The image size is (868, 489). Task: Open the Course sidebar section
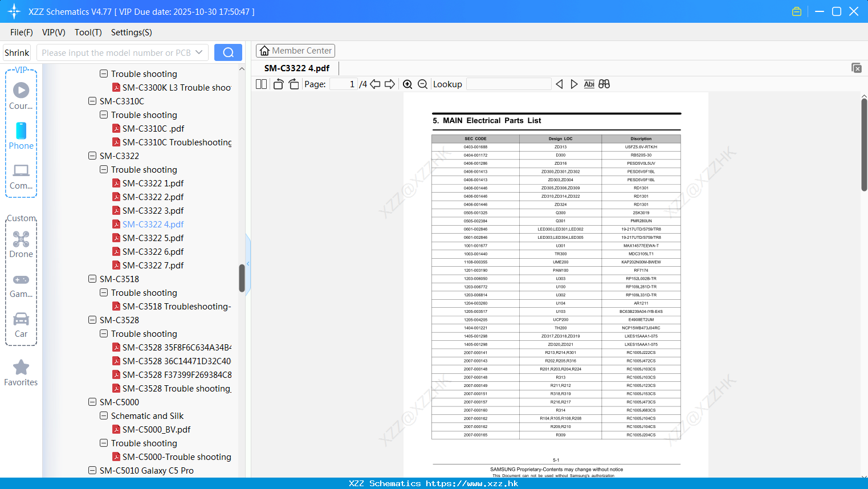pyautogui.click(x=21, y=96)
